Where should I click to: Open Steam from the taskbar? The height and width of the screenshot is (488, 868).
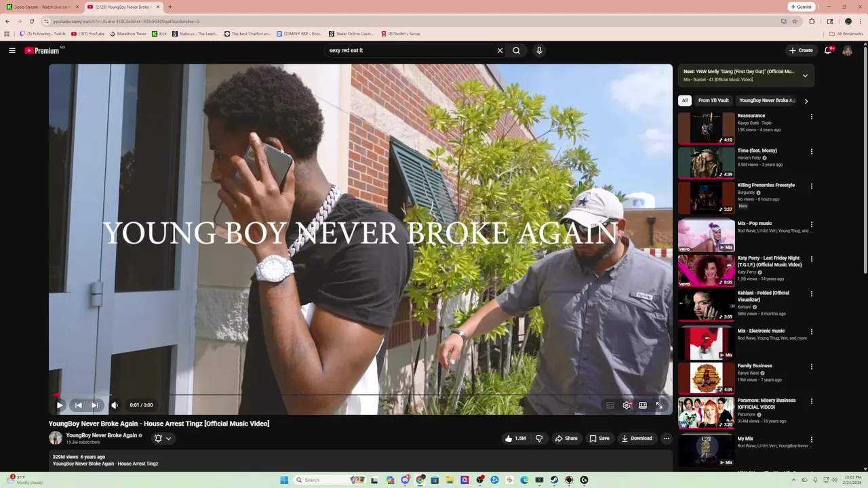click(x=554, y=480)
